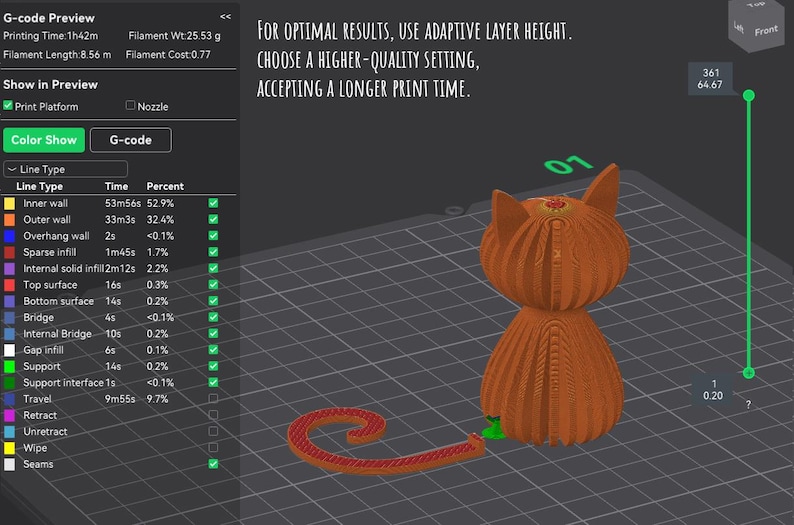Toggle Bottom surface visibility checkbox
The height and width of the screenshot is (525, 794).
pyautogui.click(x=213, y=301)
